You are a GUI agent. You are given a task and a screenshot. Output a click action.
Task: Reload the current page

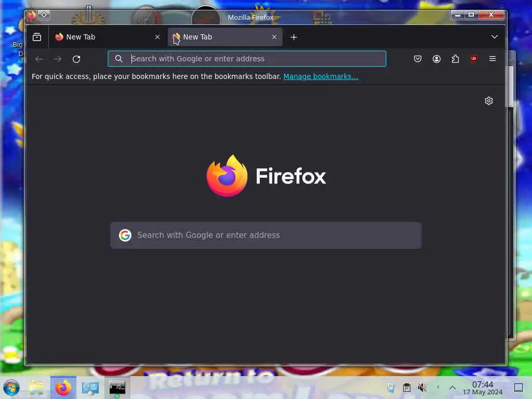click(76, 59)
